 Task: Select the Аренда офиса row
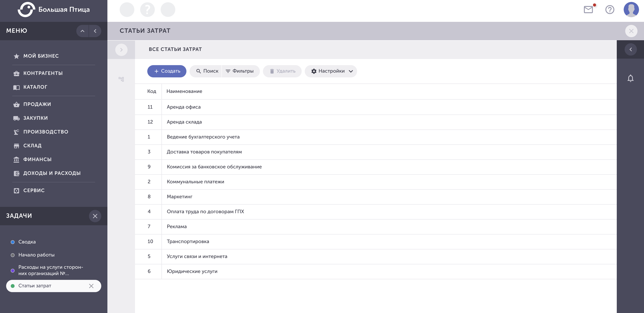376,107
